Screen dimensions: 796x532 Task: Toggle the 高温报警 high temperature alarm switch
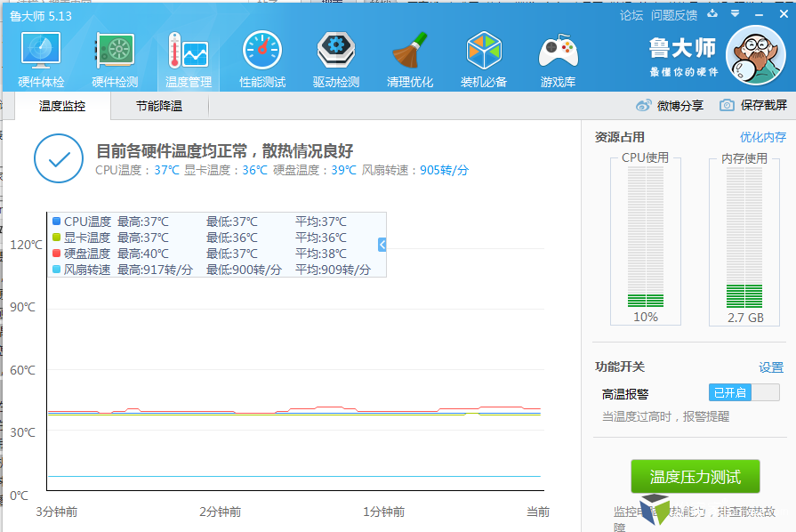[x=744, y=392]
